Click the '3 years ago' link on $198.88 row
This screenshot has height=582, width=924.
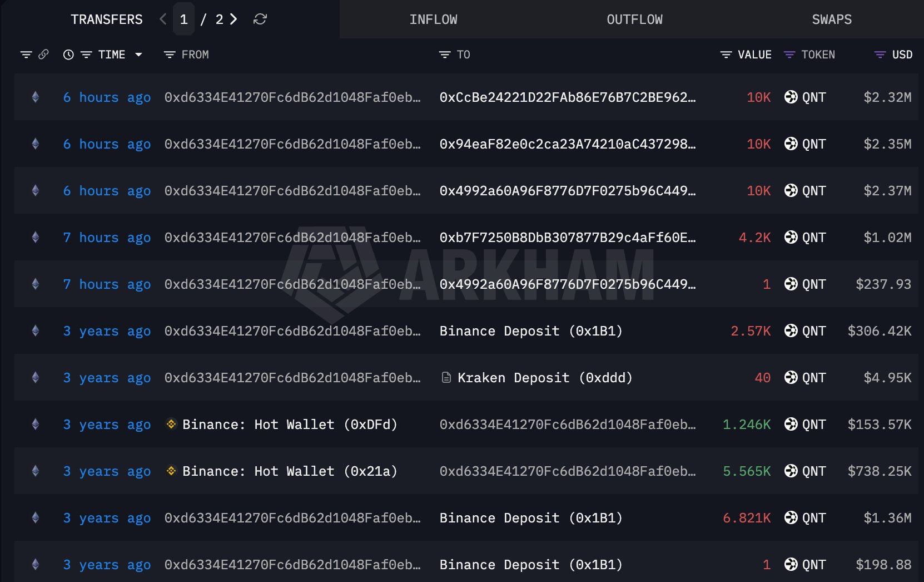tap(107, 565)
